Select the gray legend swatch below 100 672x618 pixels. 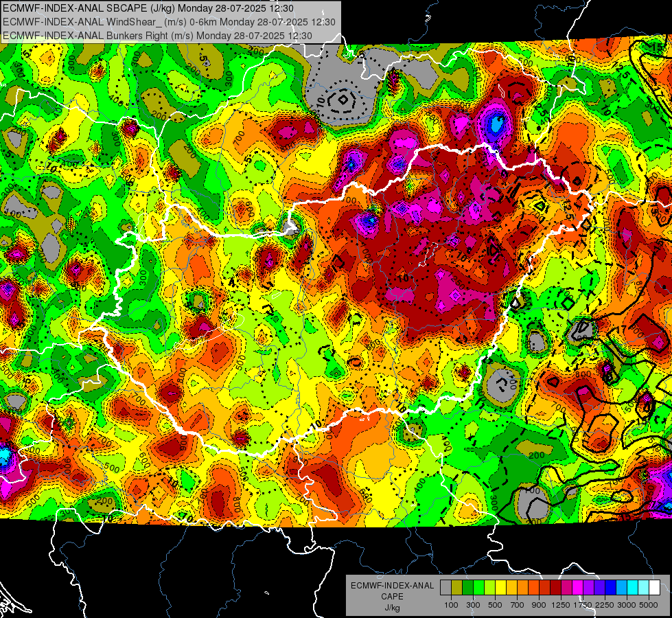445,588
